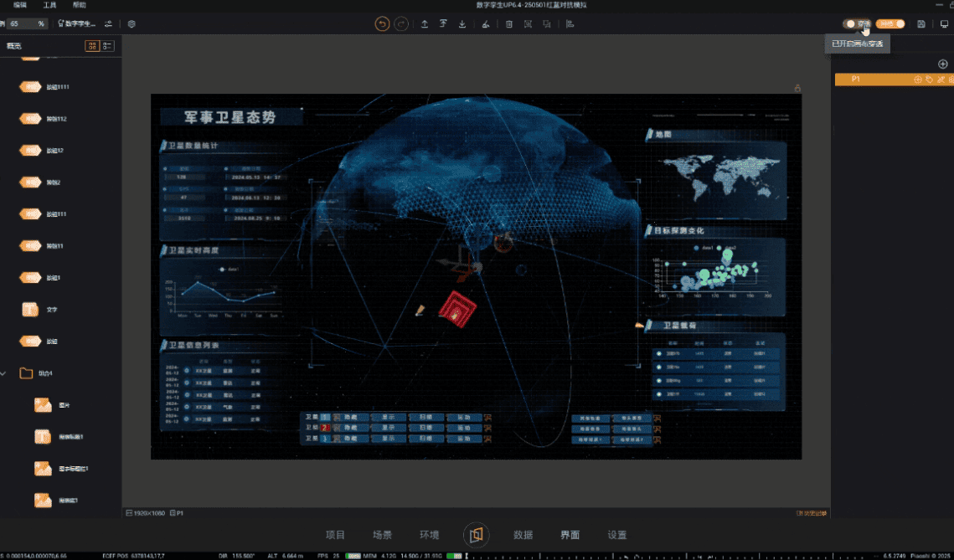Click the center scene cube icon in bottom bar
The height and width of the screenshot is (560, 954).
(476, 535)
